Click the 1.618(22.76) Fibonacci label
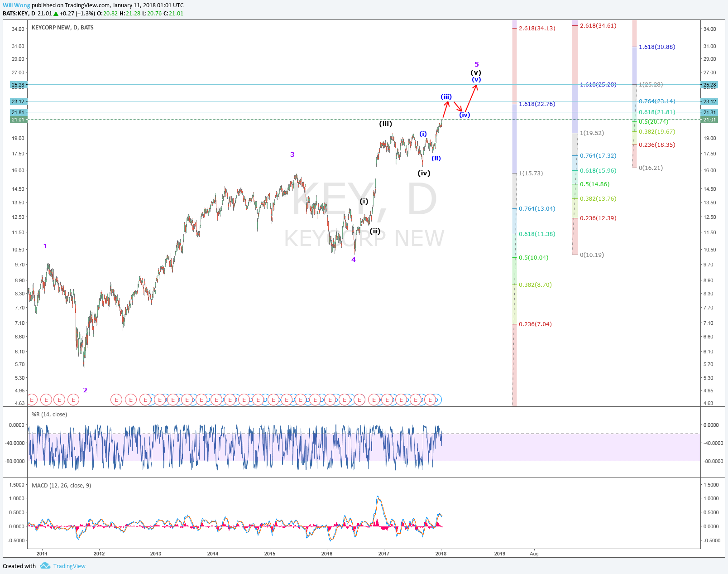 [537, 104]
